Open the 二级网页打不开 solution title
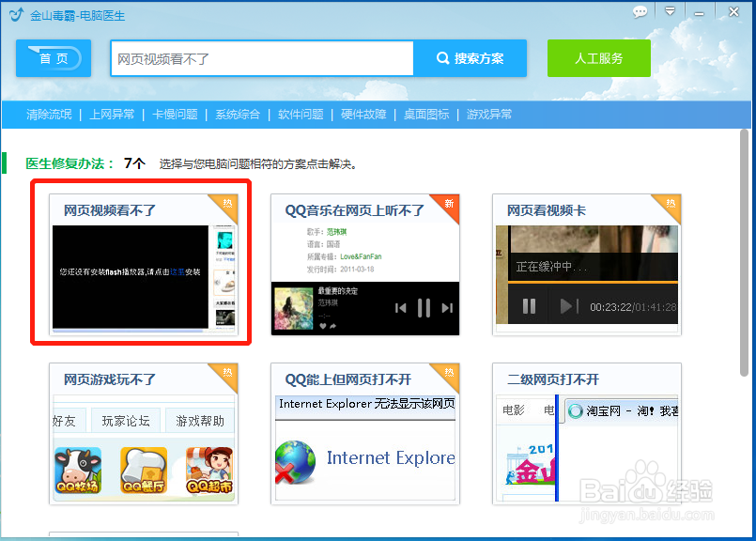 click(553, 379)
